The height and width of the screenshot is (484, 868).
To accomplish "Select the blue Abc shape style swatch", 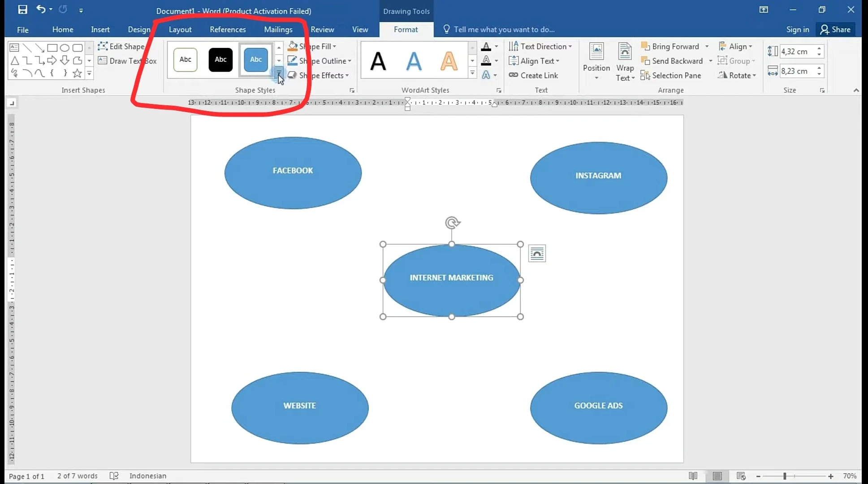I will pos(255,59).
